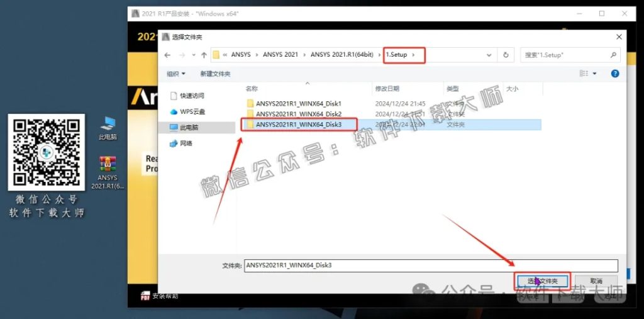Screen dimensions: 644x319
Task: Click the Disk1 folder icon
Action: tap(250, 104)
